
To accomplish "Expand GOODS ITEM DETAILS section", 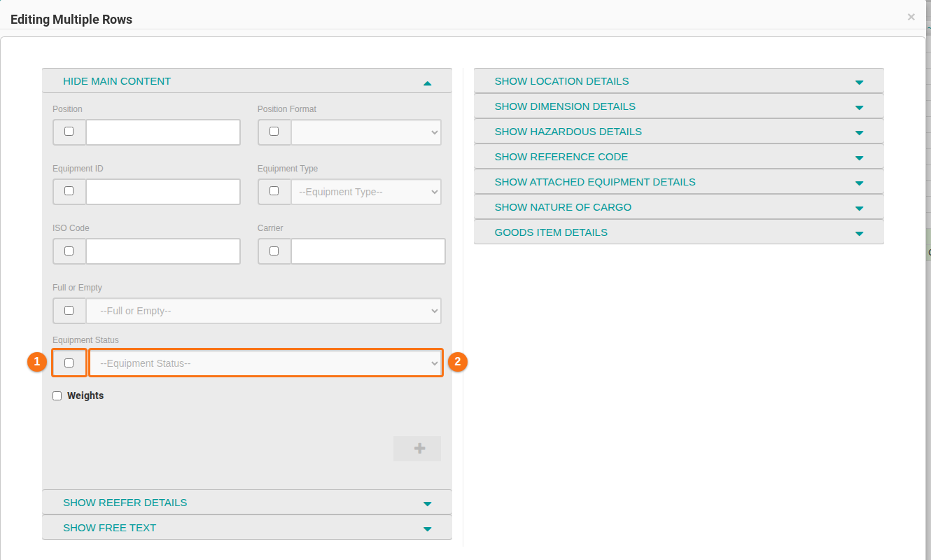I will [x=679, y=232].
